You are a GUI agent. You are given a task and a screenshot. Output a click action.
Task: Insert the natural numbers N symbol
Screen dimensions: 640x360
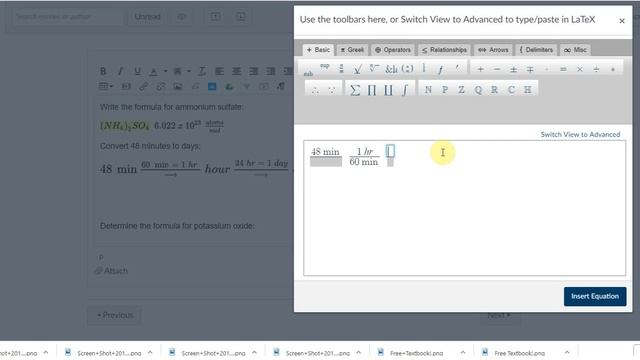click(x=428, y=89)
